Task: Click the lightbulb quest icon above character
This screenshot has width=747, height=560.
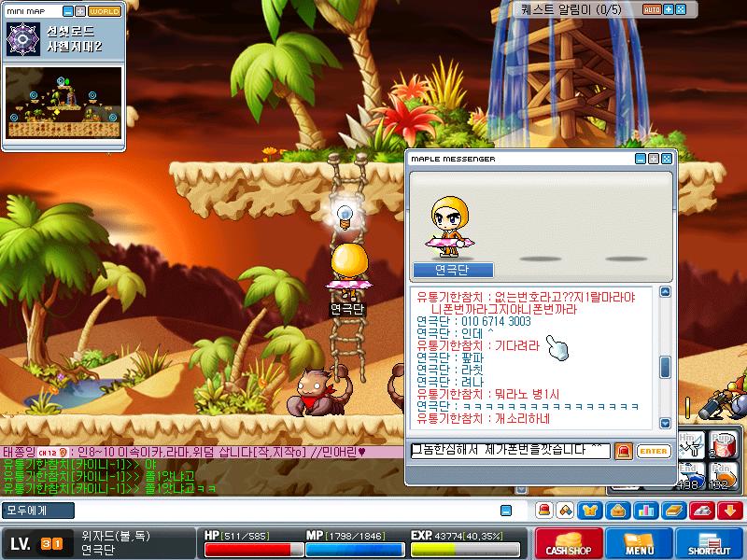Action: (x=345, y=217)
